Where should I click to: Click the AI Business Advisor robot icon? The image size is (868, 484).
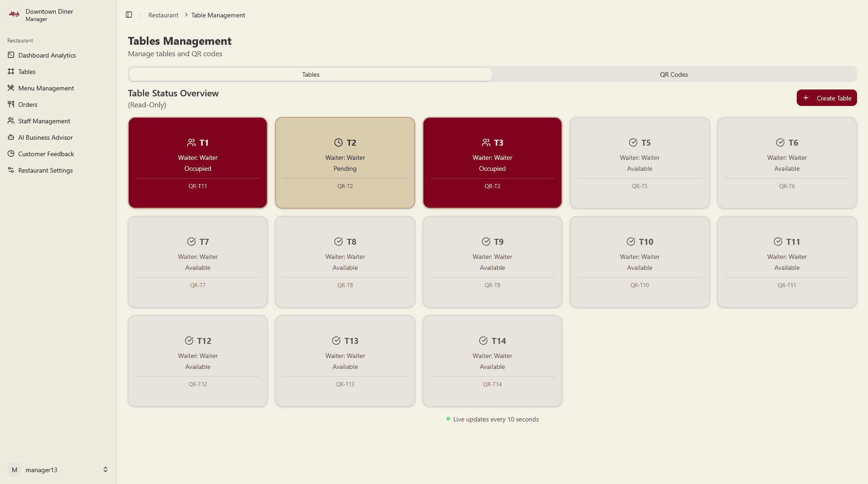(11, 137)
